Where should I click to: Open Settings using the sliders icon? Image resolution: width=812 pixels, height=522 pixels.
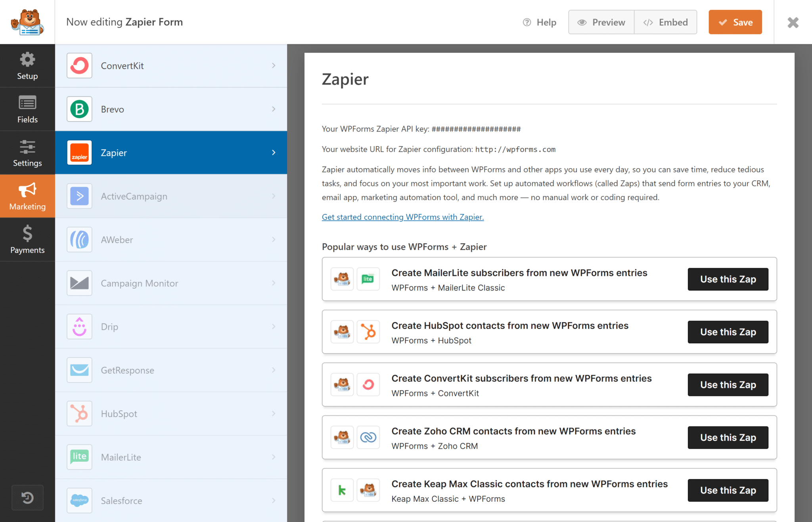click(x=27, y=146)
